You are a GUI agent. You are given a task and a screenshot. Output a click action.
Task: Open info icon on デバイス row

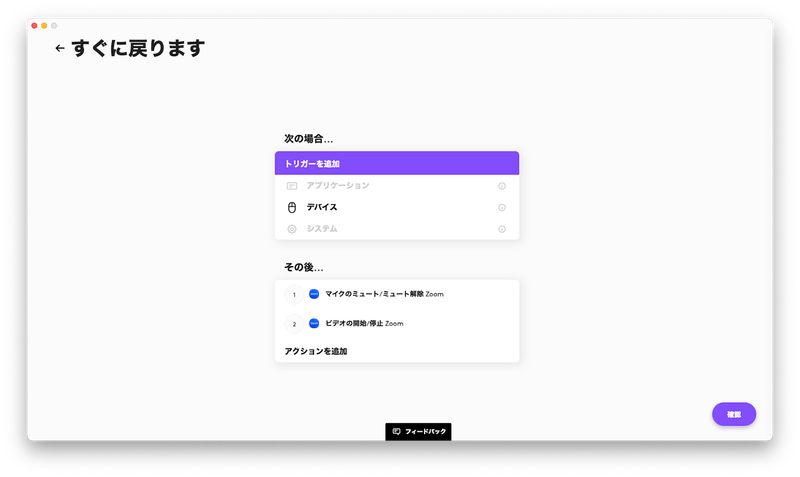coord(502,208)
